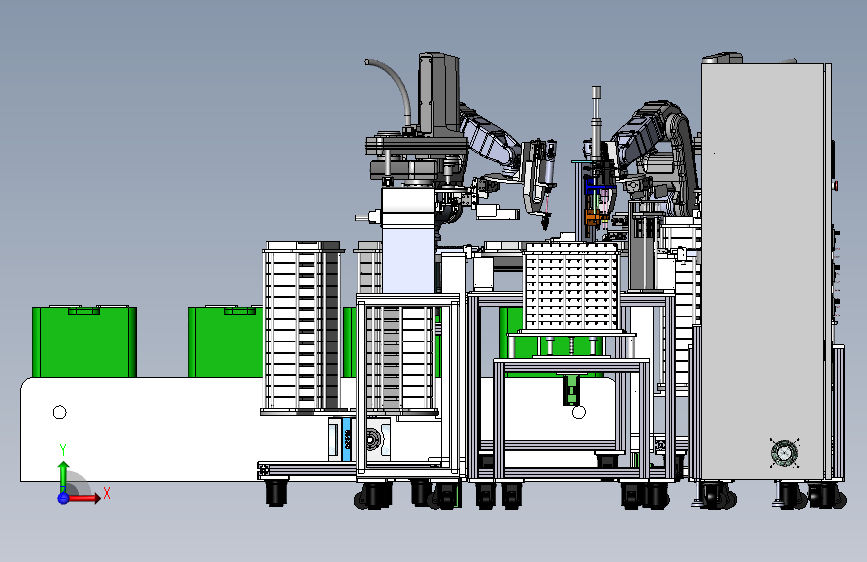Select the blue labeled part near machine base

[x=347, y=439]
